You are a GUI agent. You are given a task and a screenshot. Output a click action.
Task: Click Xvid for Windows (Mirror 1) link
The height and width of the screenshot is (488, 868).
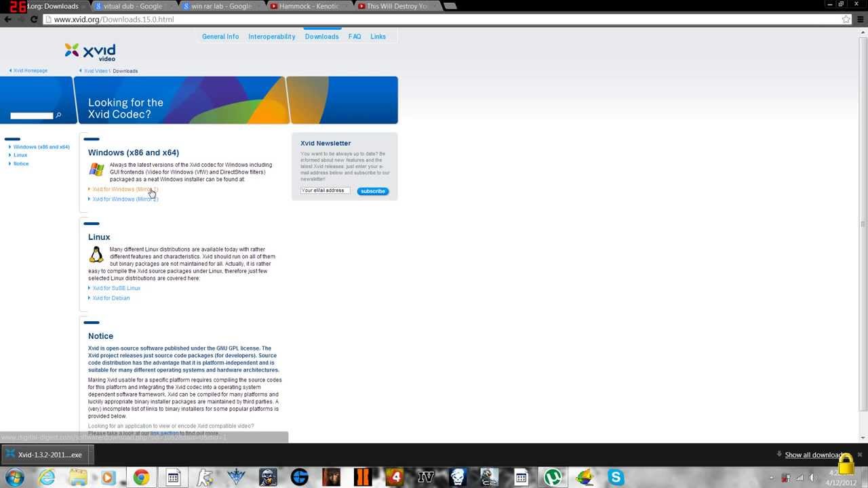coord(125,189)
